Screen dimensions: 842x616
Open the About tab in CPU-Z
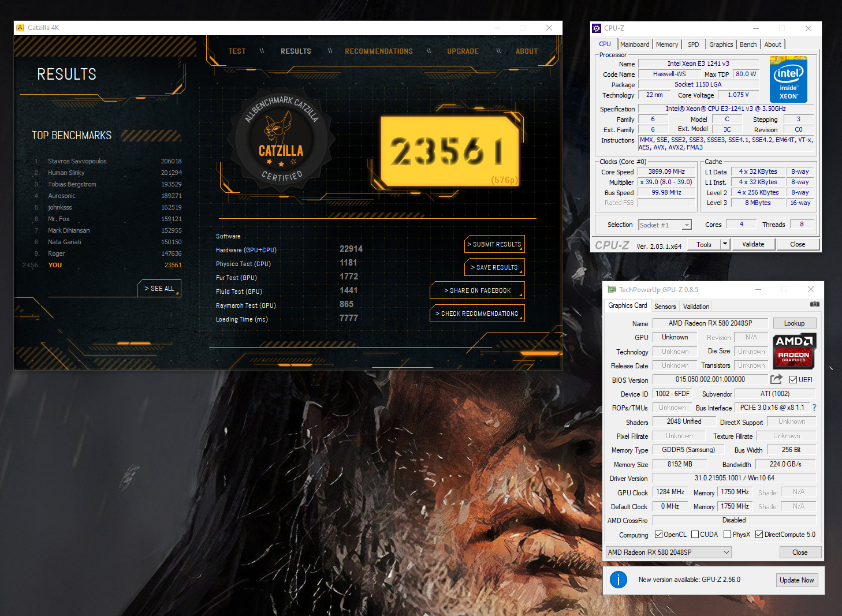tap(773, 44)
